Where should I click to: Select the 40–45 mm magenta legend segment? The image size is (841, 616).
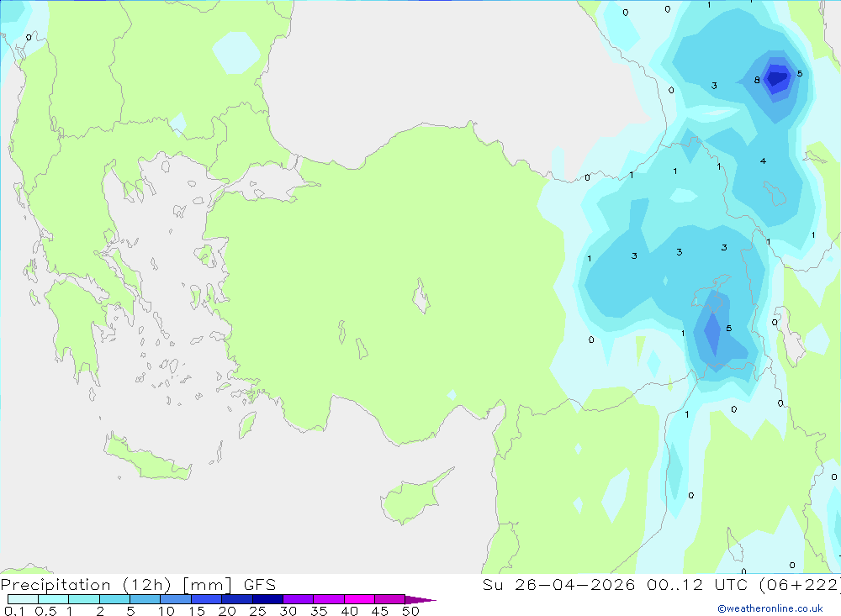359,599
